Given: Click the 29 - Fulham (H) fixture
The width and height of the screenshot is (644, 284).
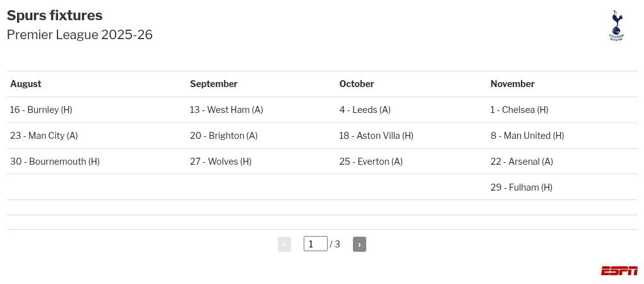Looking at the screenshot, I should tap(521, 187).
